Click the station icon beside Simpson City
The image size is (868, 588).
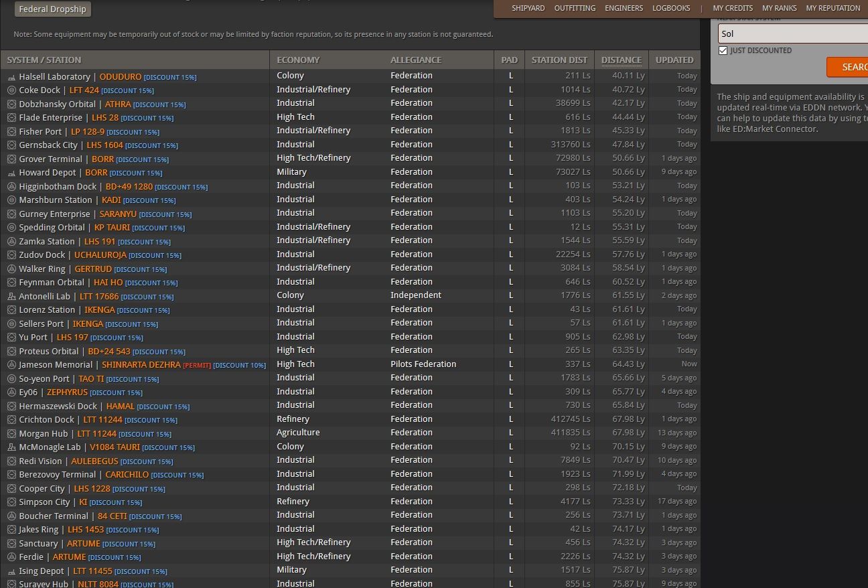[x=11, y=502]
